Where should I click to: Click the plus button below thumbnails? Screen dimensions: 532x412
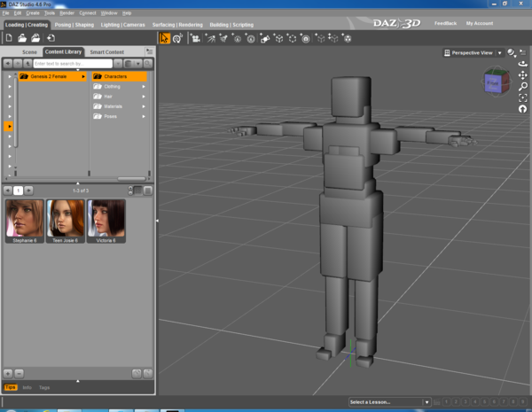tap(8, 374)
